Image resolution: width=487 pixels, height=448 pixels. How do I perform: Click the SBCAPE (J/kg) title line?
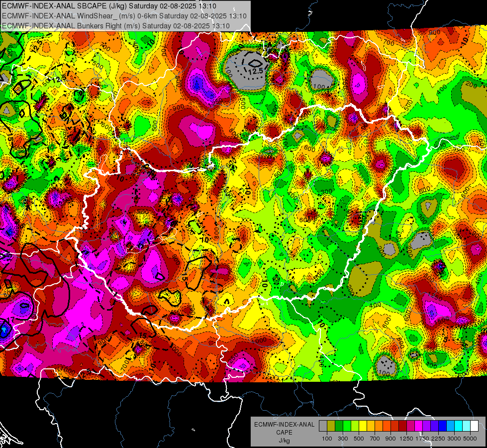(x=109, y=6)
